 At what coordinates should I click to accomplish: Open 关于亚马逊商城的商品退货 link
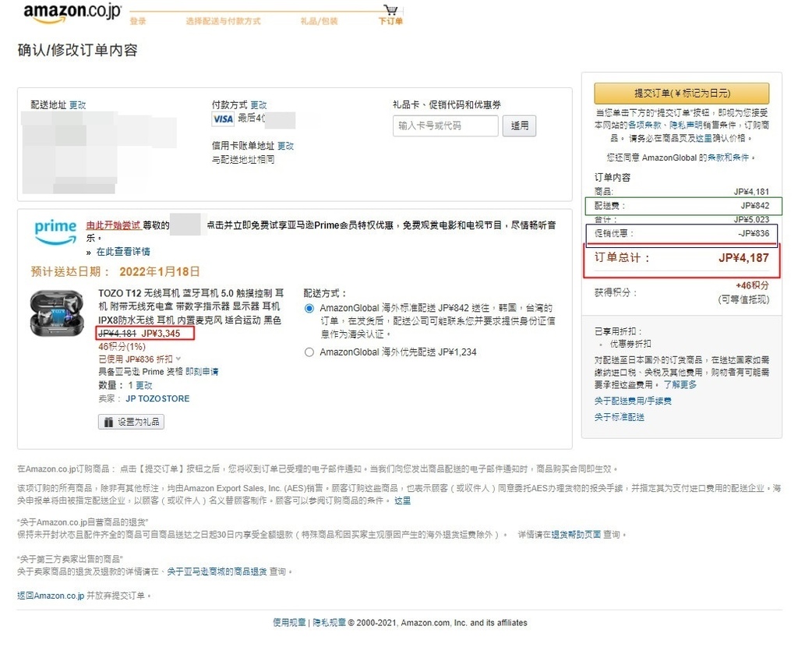pos(217,571)
